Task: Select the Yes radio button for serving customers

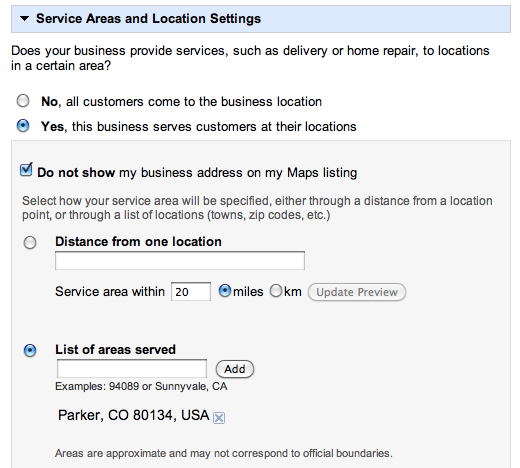Action: pos(23,126)
